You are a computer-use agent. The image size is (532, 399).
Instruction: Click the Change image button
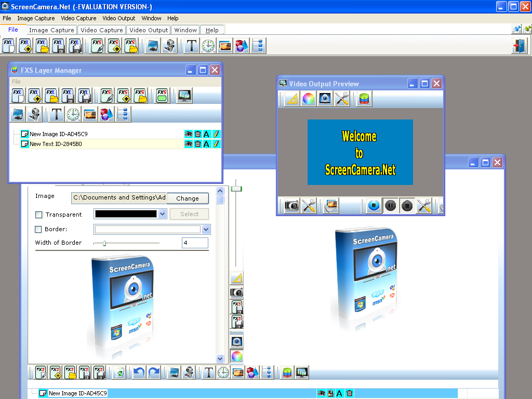[188, 198]
